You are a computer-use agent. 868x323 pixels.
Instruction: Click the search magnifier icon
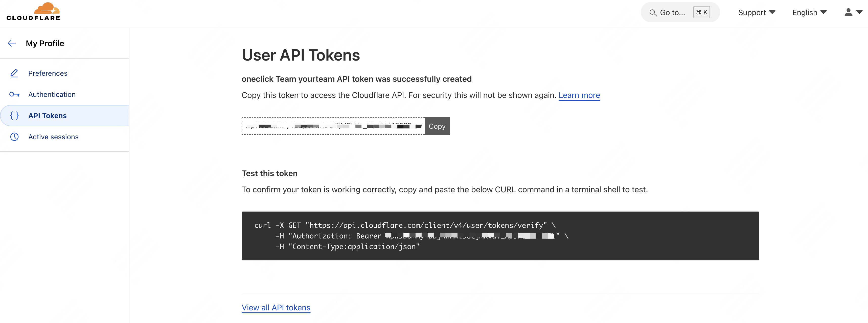tap(653, 13)
